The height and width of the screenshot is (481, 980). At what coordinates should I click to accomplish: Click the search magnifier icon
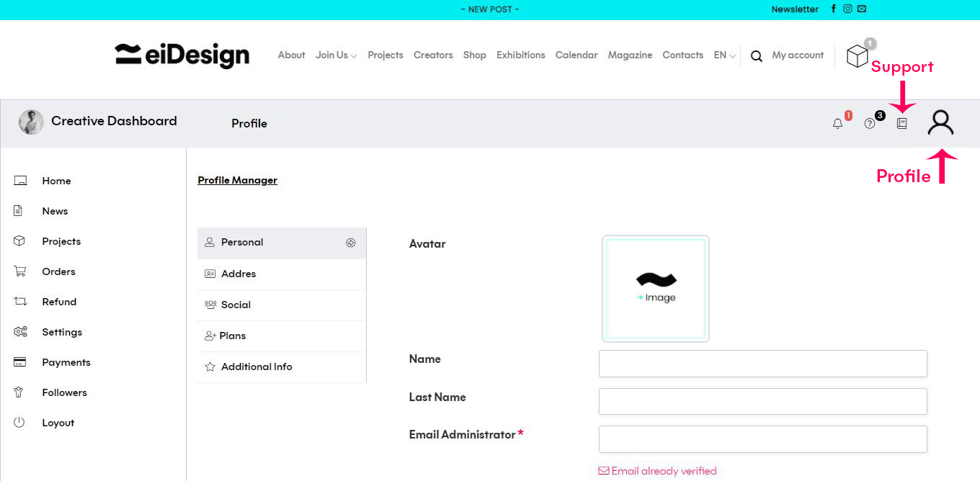[756, 56]
